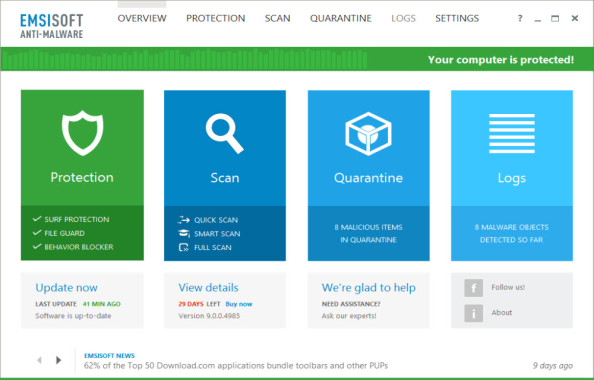Click the Emsisoft News heading
594x380 pixels.
pos(109,355)
